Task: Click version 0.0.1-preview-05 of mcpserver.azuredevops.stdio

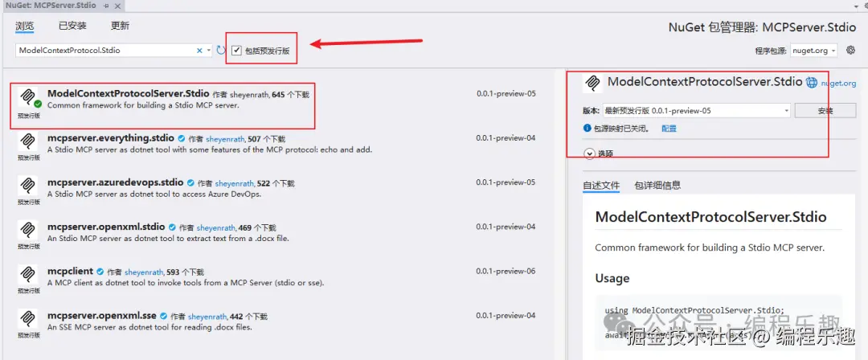Action: (x=506, y=182)
